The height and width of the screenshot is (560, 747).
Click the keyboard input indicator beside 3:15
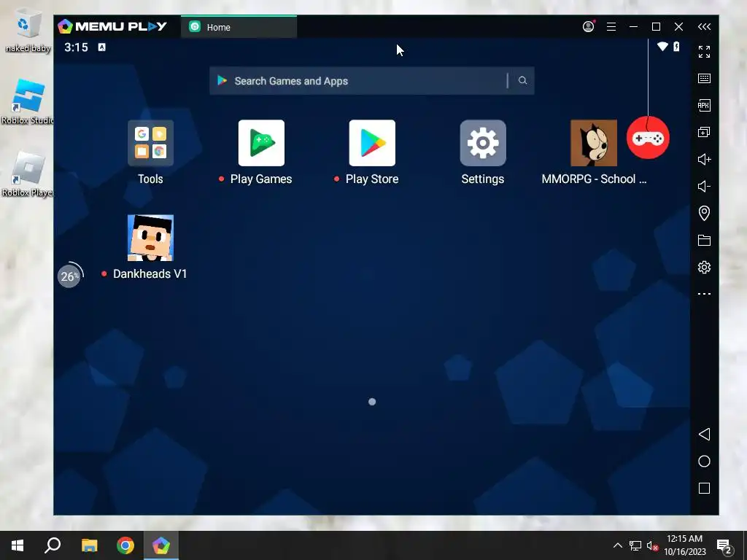[x=101, y=47]
